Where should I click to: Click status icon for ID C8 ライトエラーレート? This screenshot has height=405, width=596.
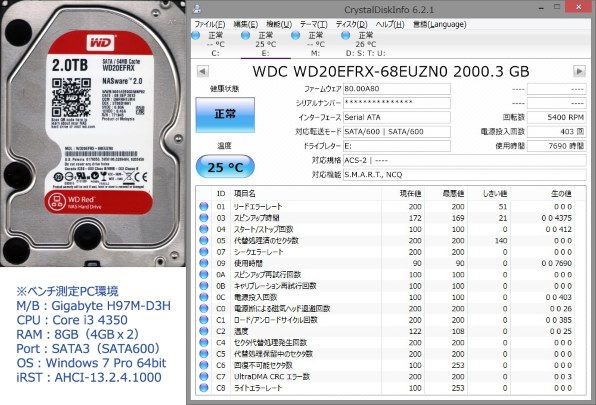pos(204,388)
